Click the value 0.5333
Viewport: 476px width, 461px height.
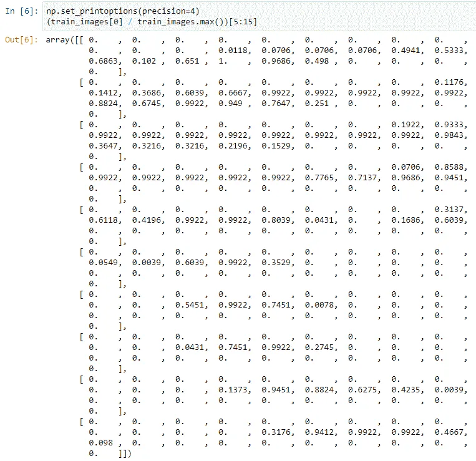click(449, 51)
